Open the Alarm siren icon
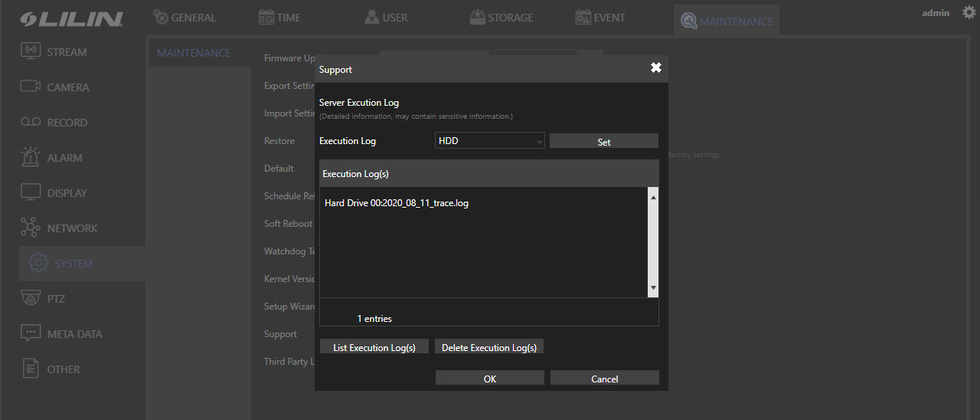The image size is (980, 420). (31, 157)
